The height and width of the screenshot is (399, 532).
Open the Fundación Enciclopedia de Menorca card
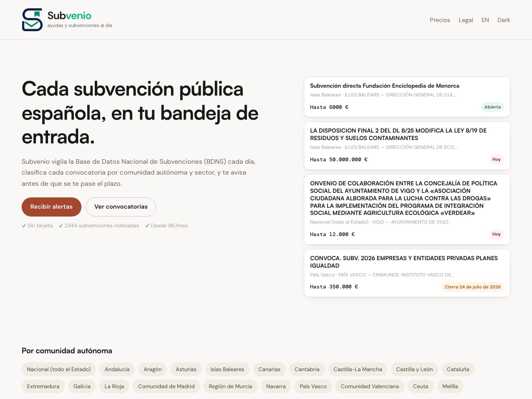point(407,97)
